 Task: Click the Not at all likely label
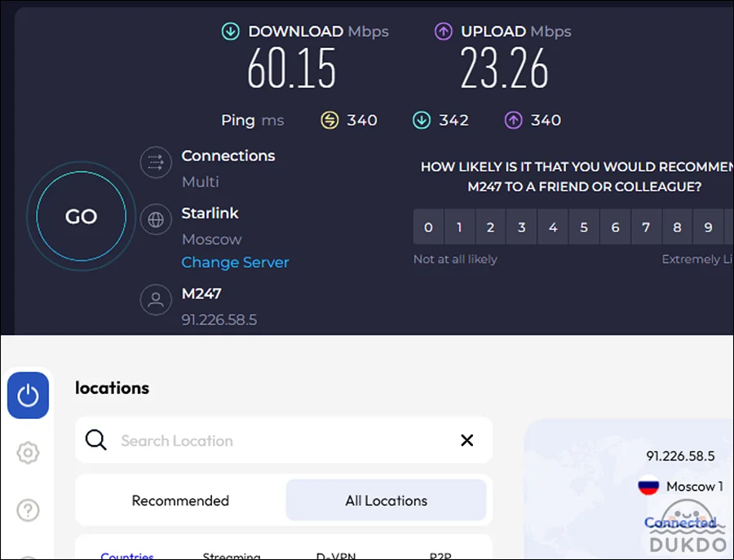click(x=455, y=259)
